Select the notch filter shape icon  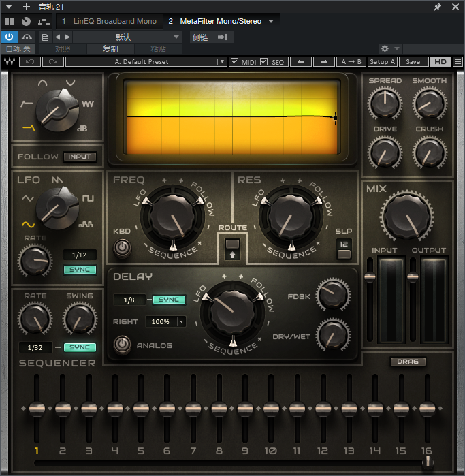pyautogui.click(x=70, y=82)
